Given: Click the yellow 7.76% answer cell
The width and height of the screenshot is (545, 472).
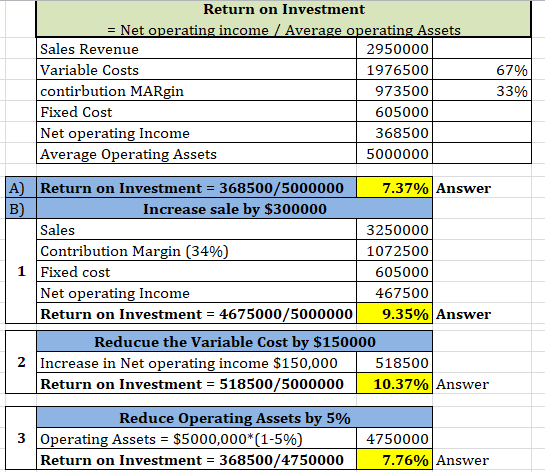Looking at the screenshot, I should pyautogui.click(x=394, y=459).
